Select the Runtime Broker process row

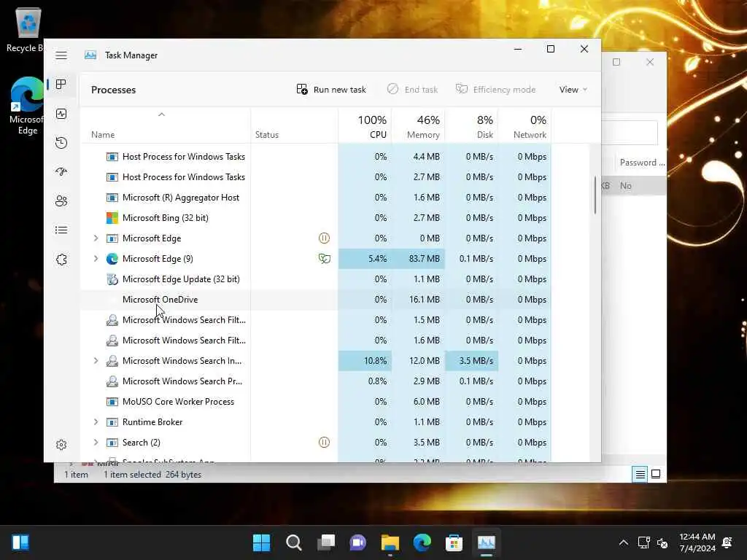(316, 422)
